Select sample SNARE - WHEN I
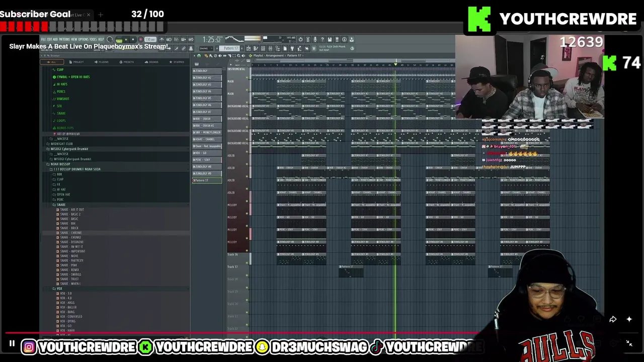This screenshot has height=362, width=644. pos(69,284)
